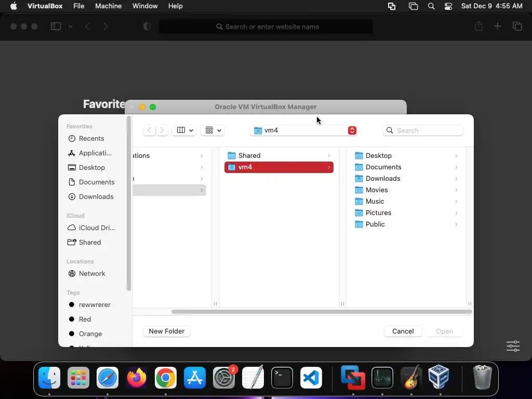The width and height of the screenshot is (532, 399).
Task: Click the New Folder button
Action: point(167,331)
